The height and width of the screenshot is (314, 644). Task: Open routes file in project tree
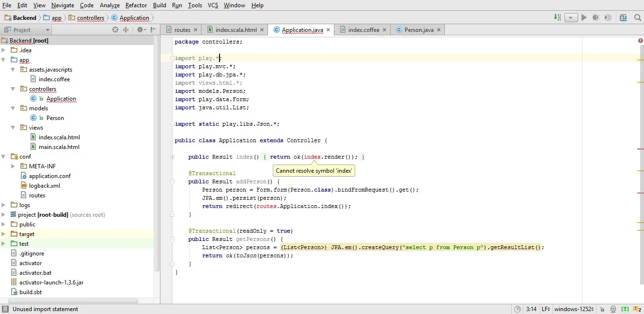37,195
